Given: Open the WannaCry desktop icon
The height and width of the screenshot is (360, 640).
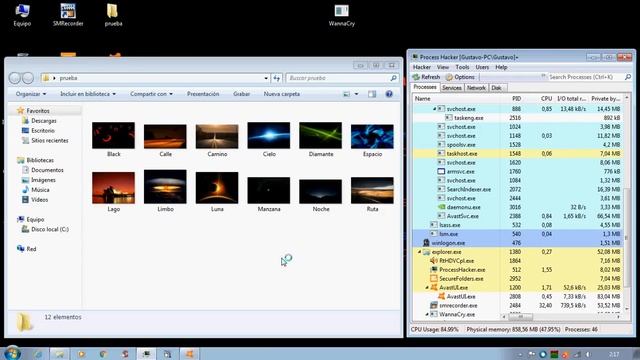Looking at the screenshot, I should (x=342, y=15).
